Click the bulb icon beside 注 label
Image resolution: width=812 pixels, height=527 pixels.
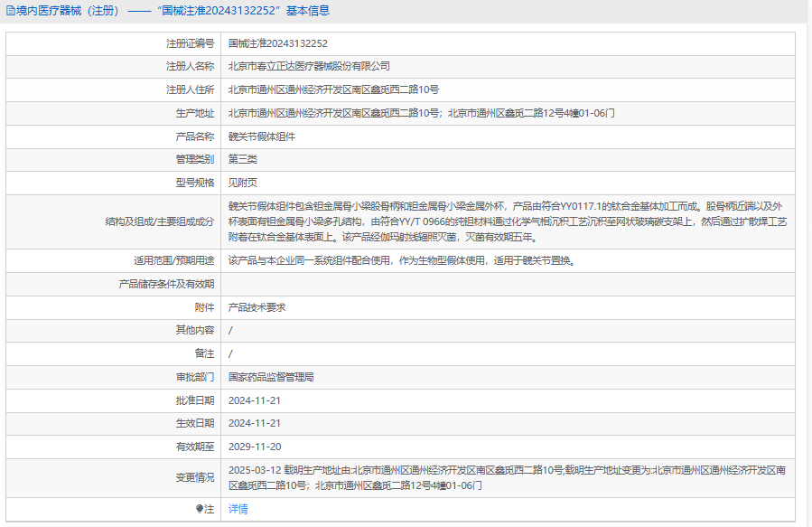coord(201,509)
